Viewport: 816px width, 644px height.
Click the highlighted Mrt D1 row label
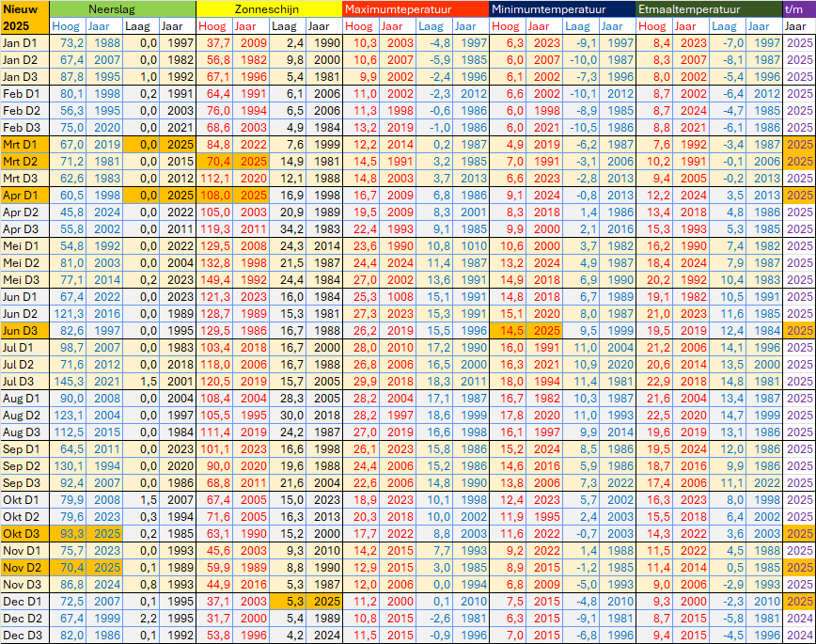(x=24, y=144)
